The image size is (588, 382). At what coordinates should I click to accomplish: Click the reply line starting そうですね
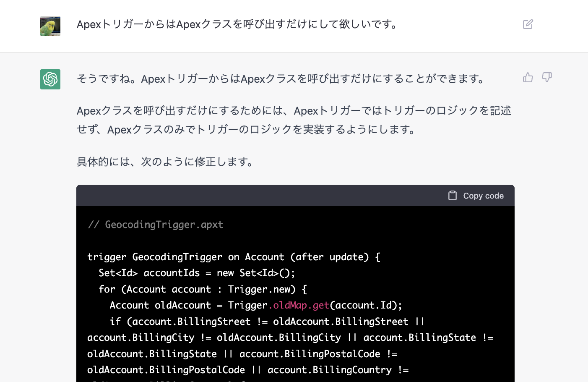pyautogui.click(x=281, y=79)
